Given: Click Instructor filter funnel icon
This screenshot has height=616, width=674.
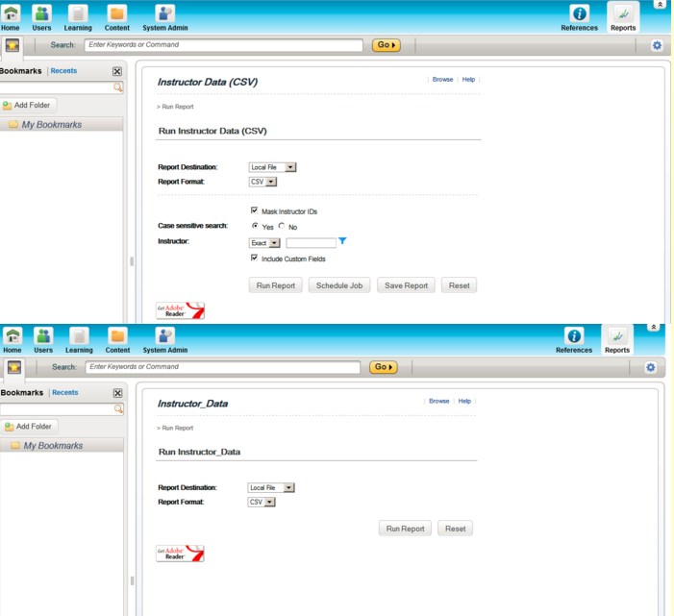Looking at the screenshot, I should [x=342, y=241].
